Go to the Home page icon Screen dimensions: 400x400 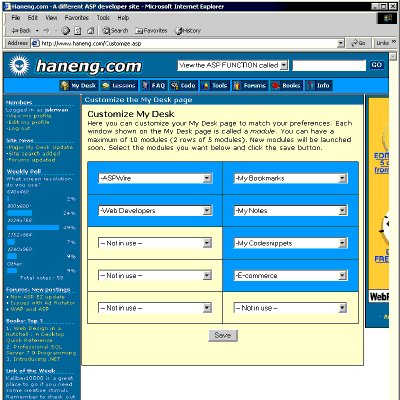pos(90,31)
